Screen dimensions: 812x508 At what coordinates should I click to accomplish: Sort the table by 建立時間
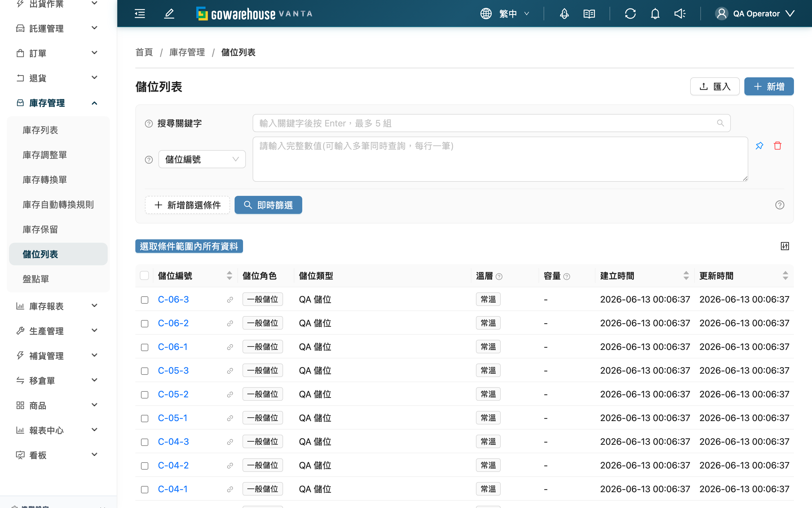click(x=686, y=276)
